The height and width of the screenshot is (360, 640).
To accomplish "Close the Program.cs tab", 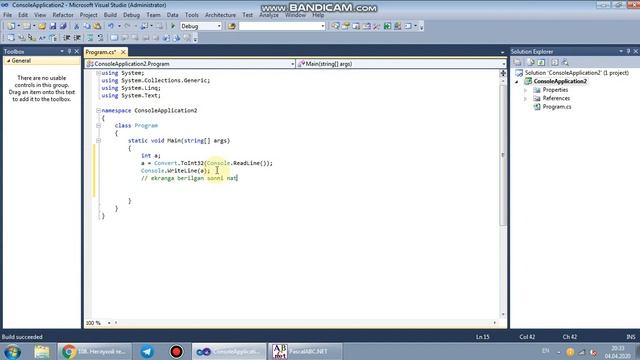I will tap(123, 52).
